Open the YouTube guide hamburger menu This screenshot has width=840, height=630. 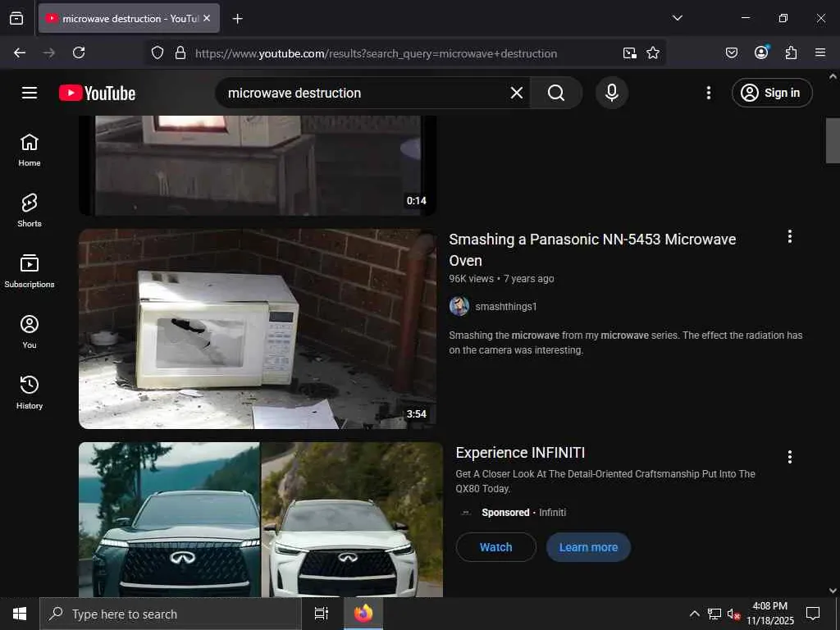30,93
